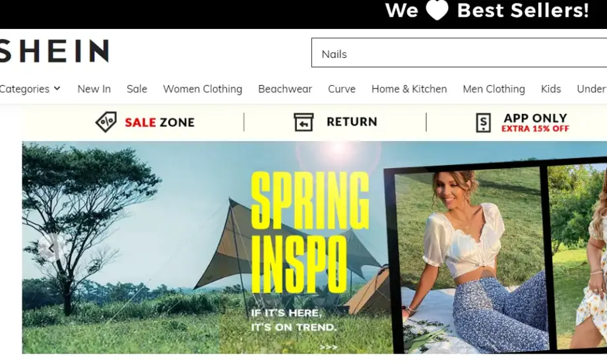
Task: Click the triple arrow on Spring Inspo banner
Action: click(329, 347)
